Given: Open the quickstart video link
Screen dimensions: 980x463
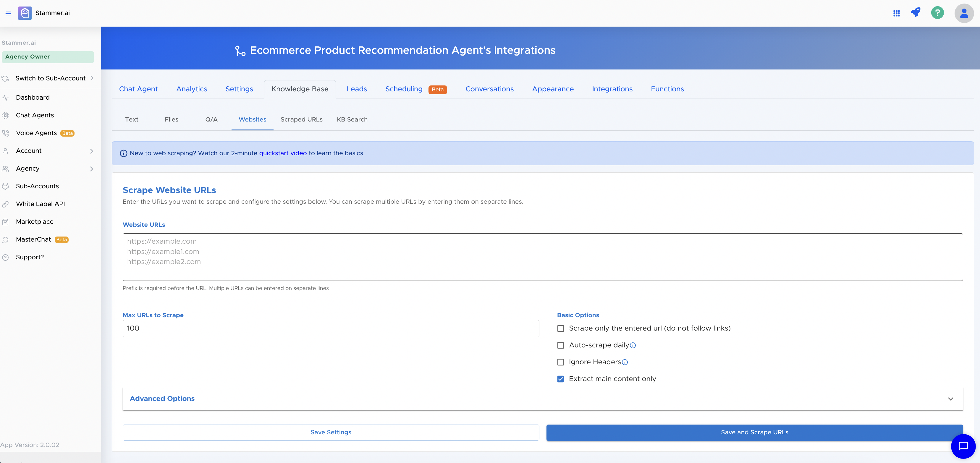Looking at the screenshot, I should point(283,153).
